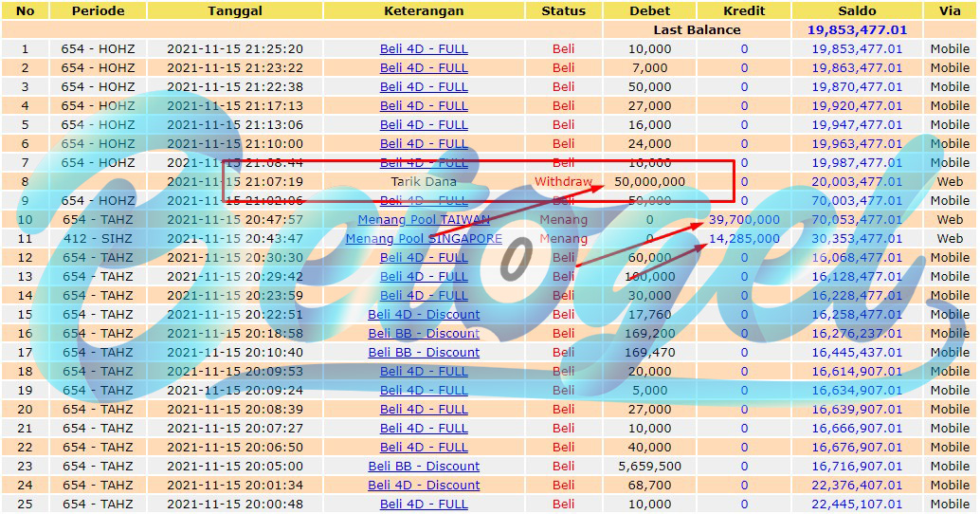980x514 pixels.
Task: Click the Last Balance amount 19,853,477.01
Action: tap(857, 30)
